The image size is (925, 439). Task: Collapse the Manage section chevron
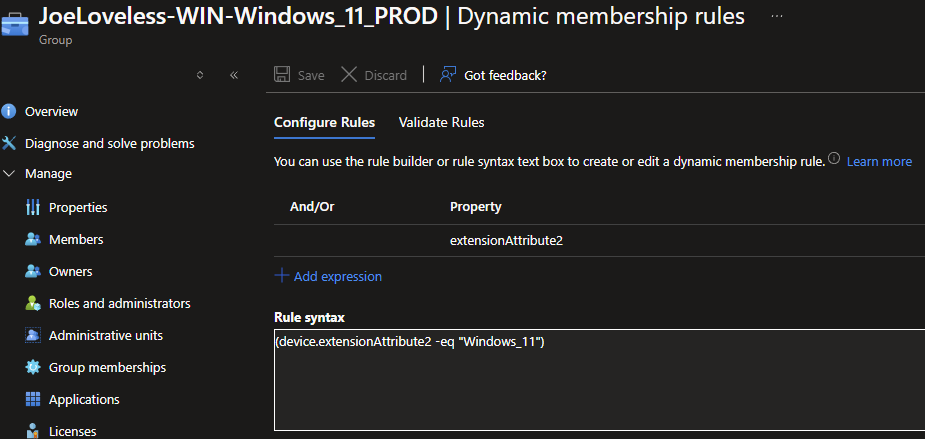coord(9,173)
